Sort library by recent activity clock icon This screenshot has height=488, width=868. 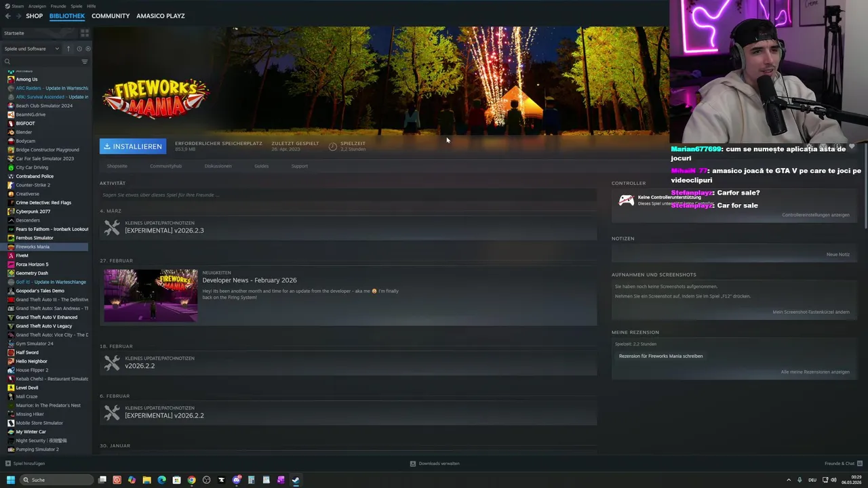pos(79,49)
